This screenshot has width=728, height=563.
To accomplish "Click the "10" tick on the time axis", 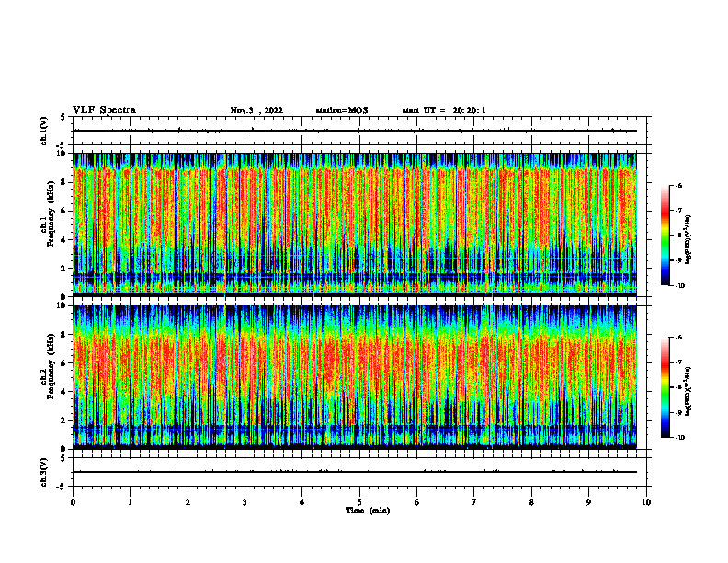I will click(646, 502).
